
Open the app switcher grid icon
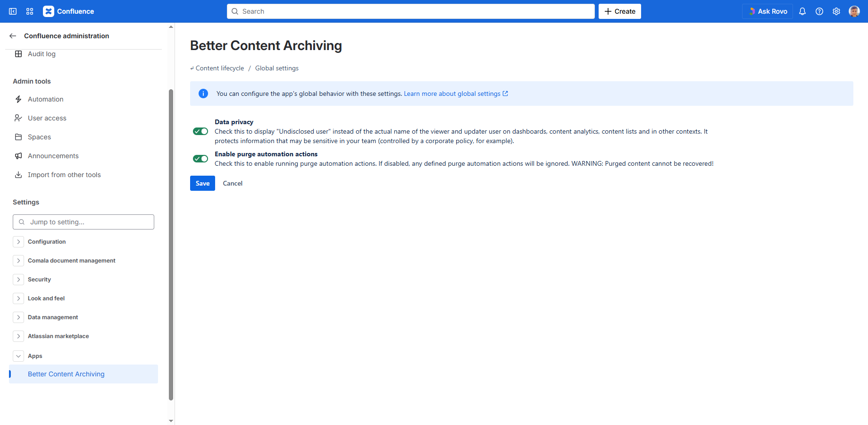(x=30, y=11)
